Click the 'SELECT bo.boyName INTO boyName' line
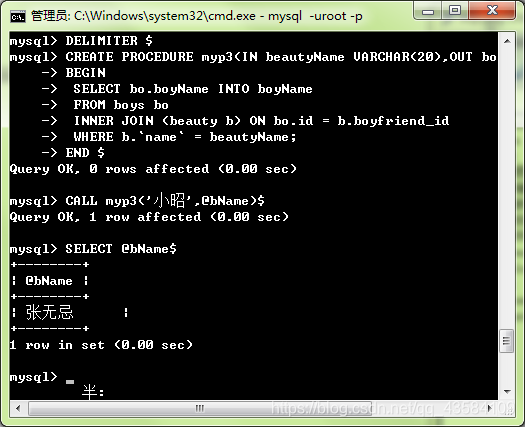 pyautogui.click(x=177, y=89)
